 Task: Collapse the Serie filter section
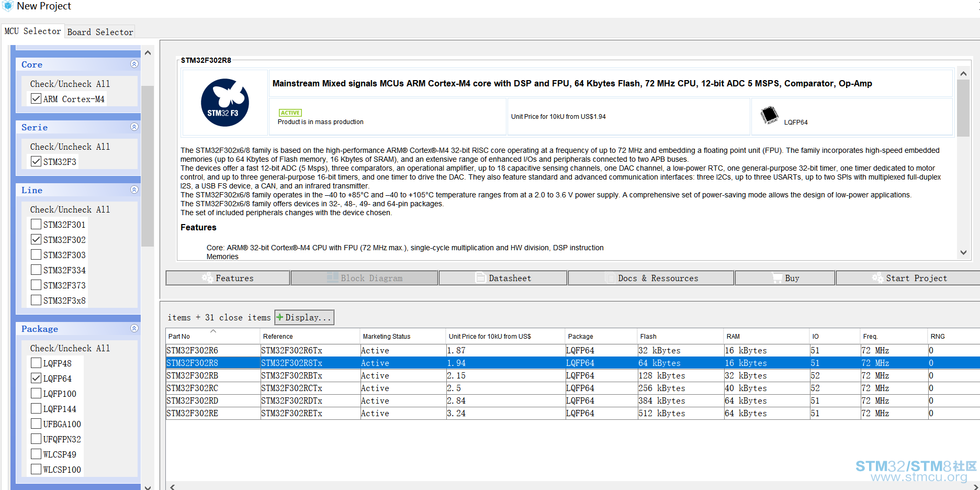pyautogui.click(x=134, y=127)
